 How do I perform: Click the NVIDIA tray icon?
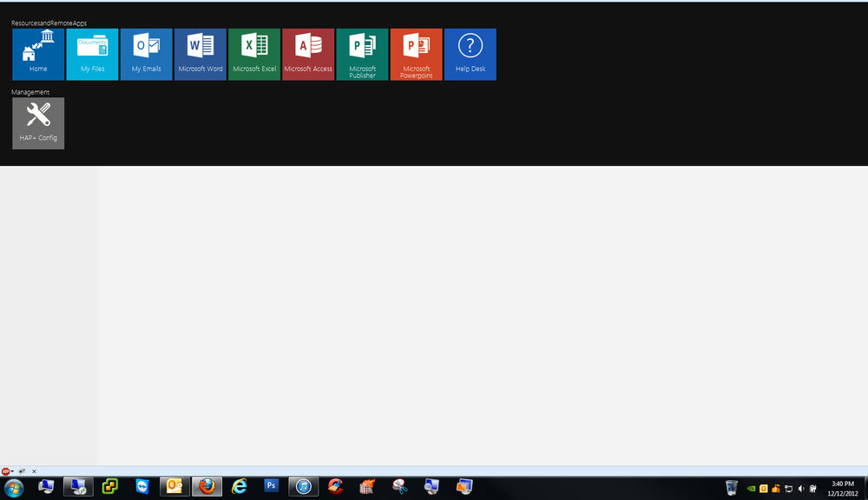point(751,489)
